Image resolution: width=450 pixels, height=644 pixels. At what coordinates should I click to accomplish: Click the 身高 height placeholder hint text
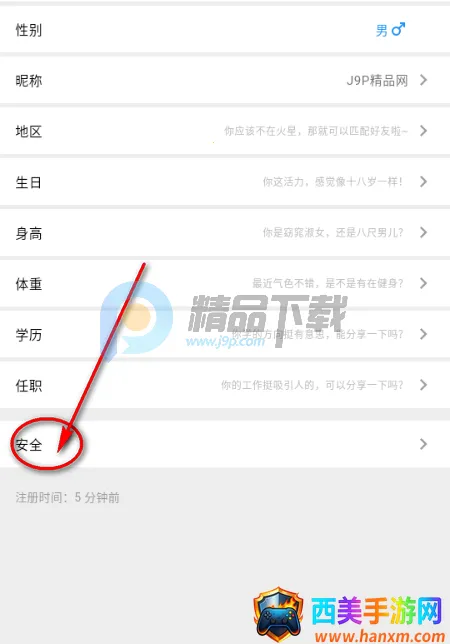point(333,232)
